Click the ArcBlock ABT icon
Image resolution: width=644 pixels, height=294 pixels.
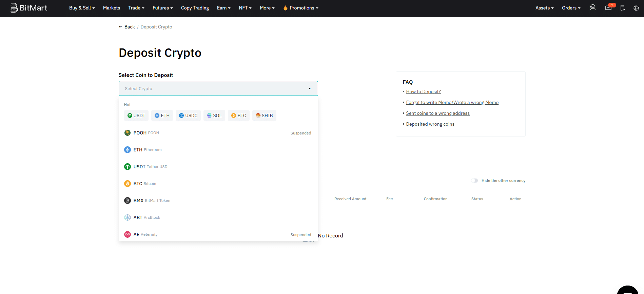pyautogui.click(x=128, y=217)
